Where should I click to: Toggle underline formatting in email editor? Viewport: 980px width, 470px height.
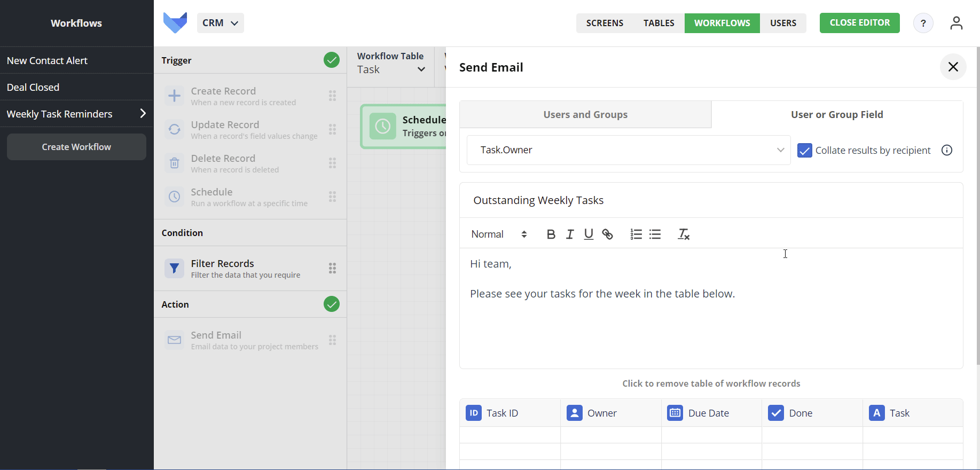click(589, 234)
